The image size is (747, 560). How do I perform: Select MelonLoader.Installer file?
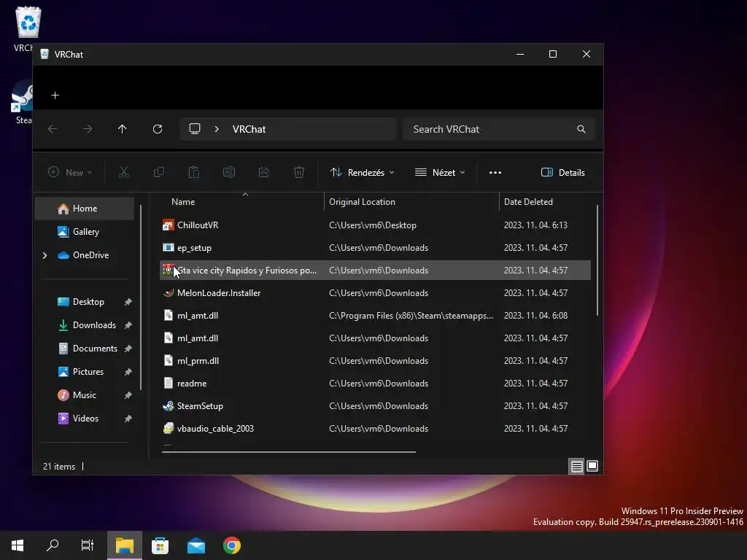pyautogui.click(x=375, y=293)
